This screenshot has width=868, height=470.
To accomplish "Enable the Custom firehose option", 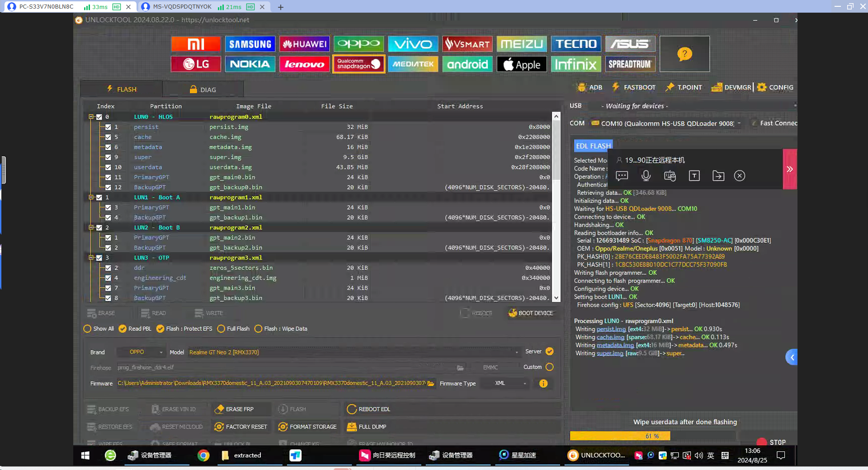I will click(550, 367).
